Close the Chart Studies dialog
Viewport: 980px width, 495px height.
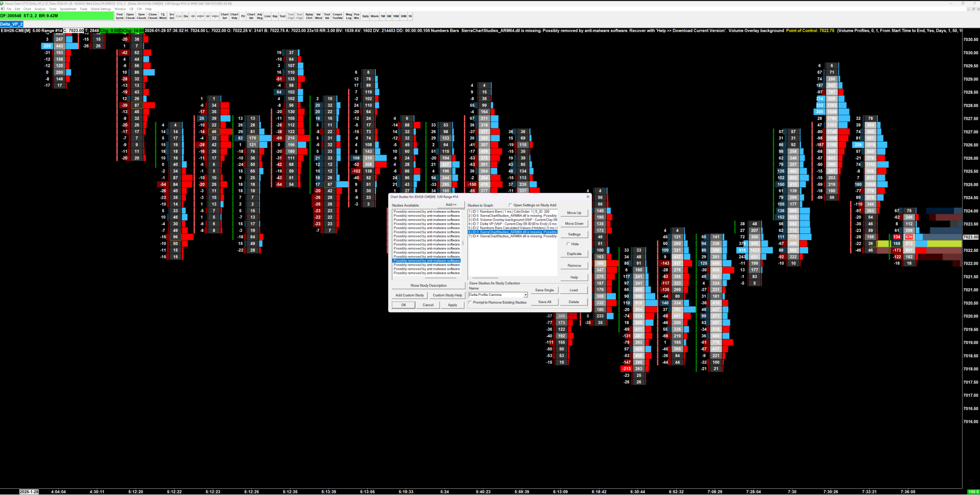(x=588, y=197)
